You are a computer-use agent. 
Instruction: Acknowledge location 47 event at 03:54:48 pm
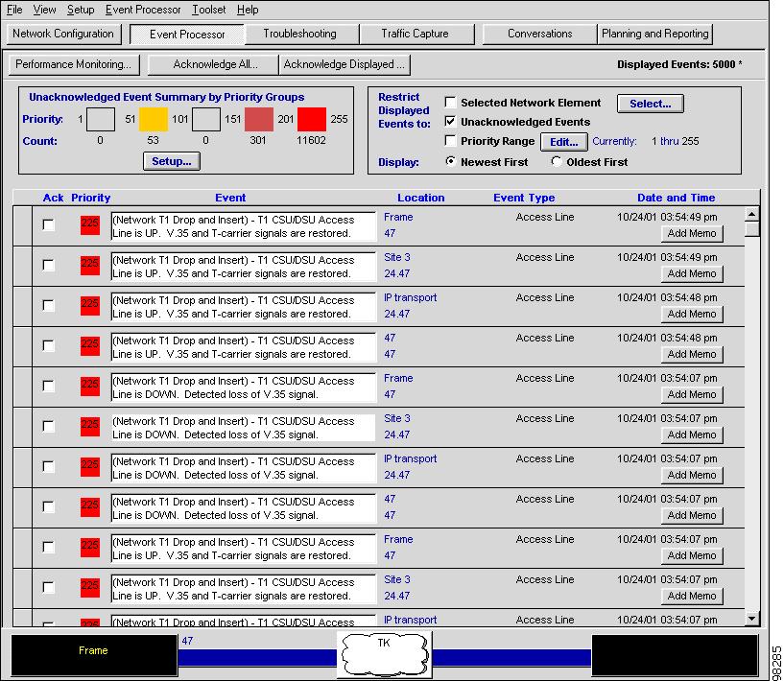click(x=49, y=345)
